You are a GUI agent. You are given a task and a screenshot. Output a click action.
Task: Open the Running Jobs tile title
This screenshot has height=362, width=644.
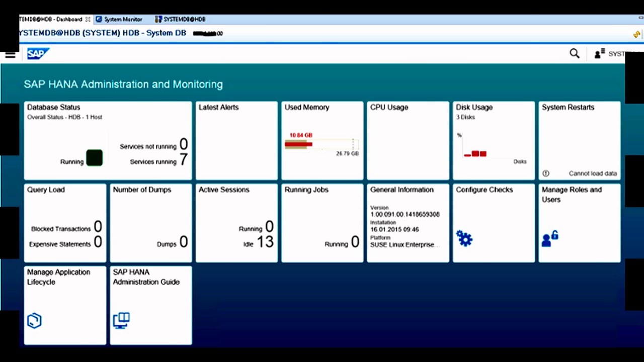306,190
